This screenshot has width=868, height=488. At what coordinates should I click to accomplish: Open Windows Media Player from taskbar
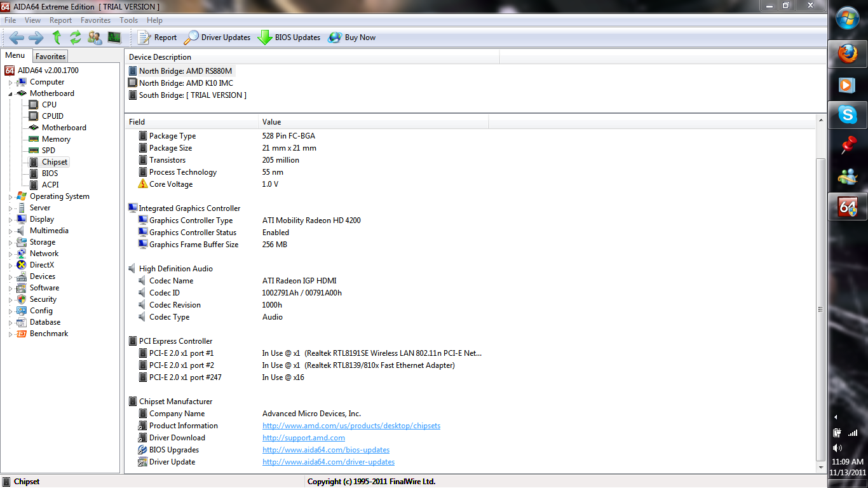pyautogui.click(x=848, y=84)
